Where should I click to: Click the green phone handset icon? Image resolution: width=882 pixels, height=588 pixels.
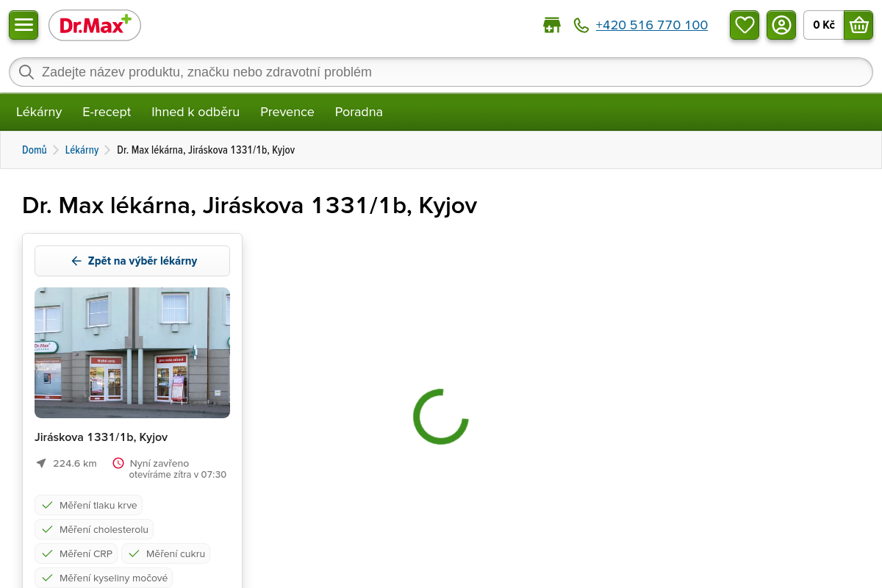pos(581,26)
